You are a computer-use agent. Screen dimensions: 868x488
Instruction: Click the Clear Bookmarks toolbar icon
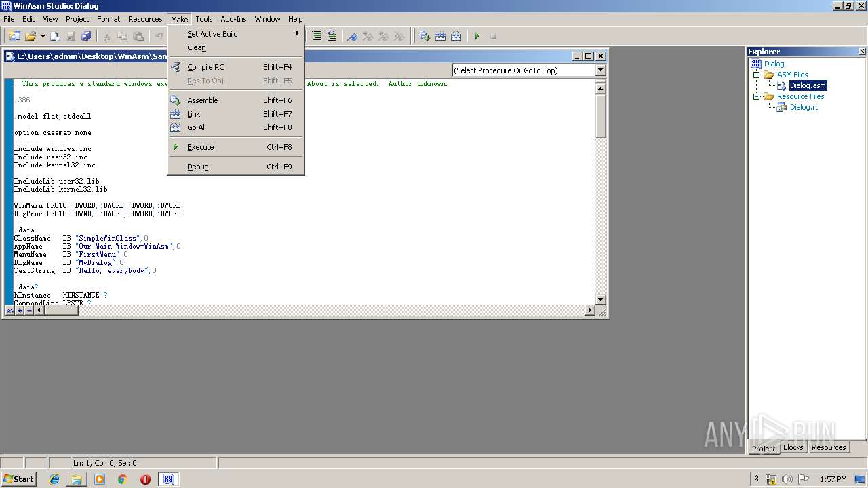(x=399, y=36)
